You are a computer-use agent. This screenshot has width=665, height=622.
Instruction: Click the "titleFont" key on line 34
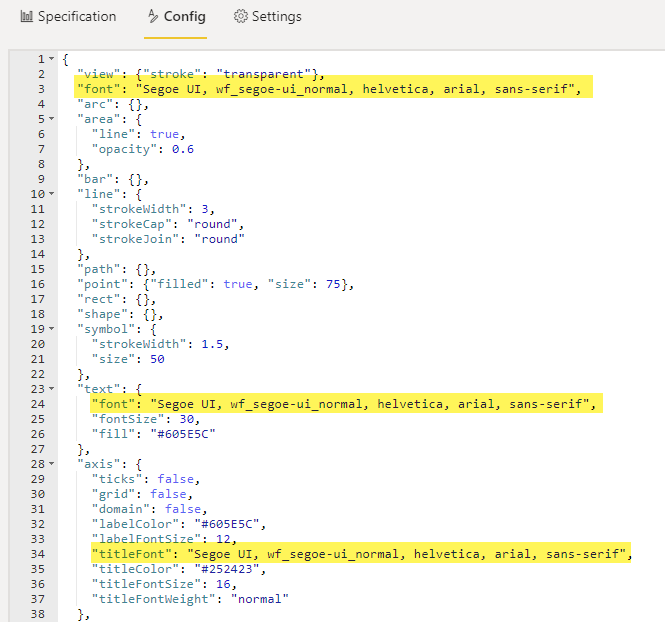[132, 554]
